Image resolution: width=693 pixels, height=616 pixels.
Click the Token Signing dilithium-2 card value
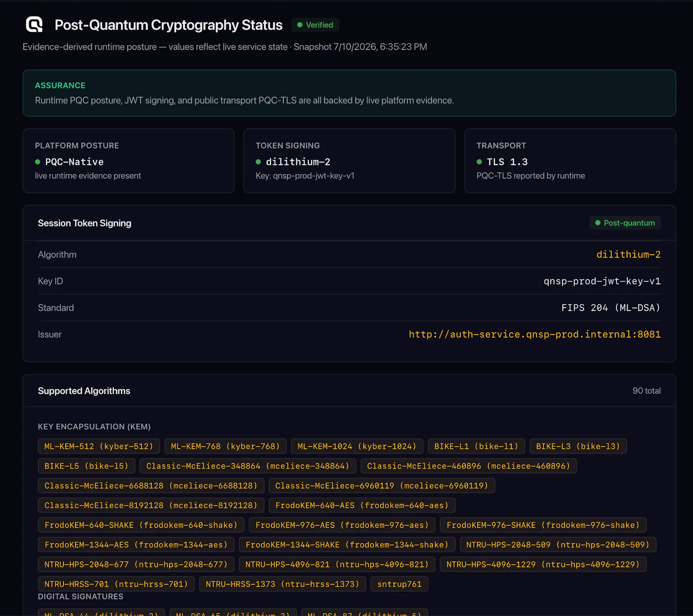point(298,162)
